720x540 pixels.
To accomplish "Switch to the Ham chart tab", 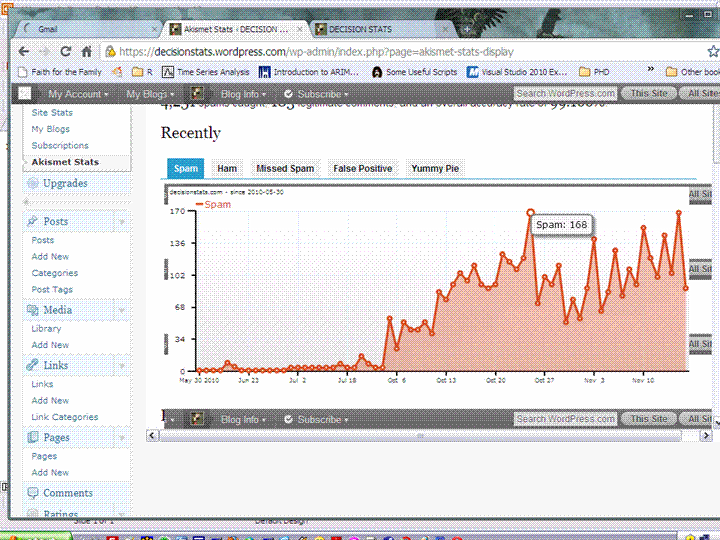I will (227, 169).
